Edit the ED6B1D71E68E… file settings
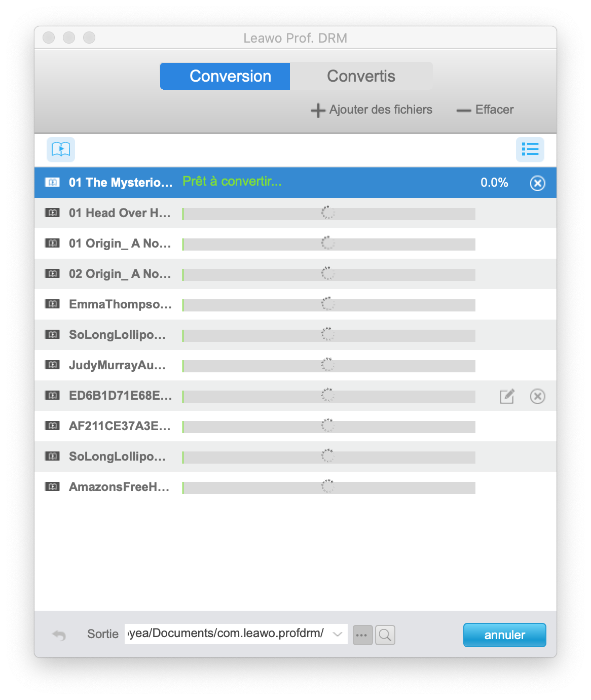This screenshot has height=700, width=591. point(507,396)
